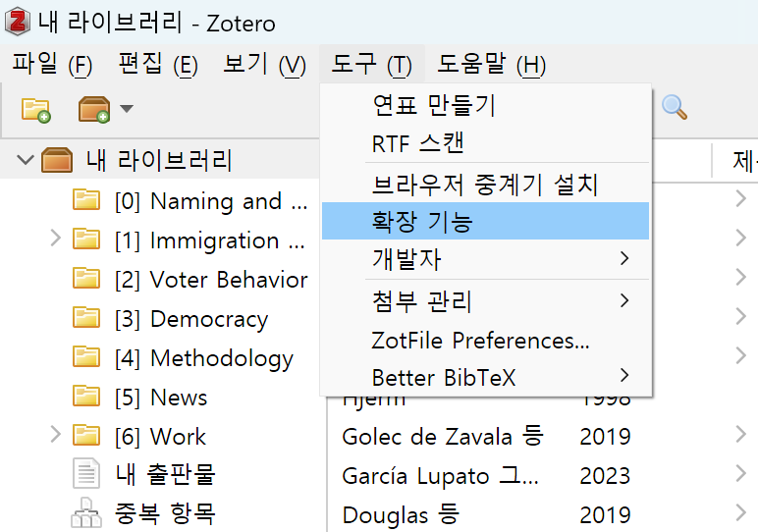Click the search magnifier icon
This screenshot has width=758, height=532.
(x=675, y=107)
